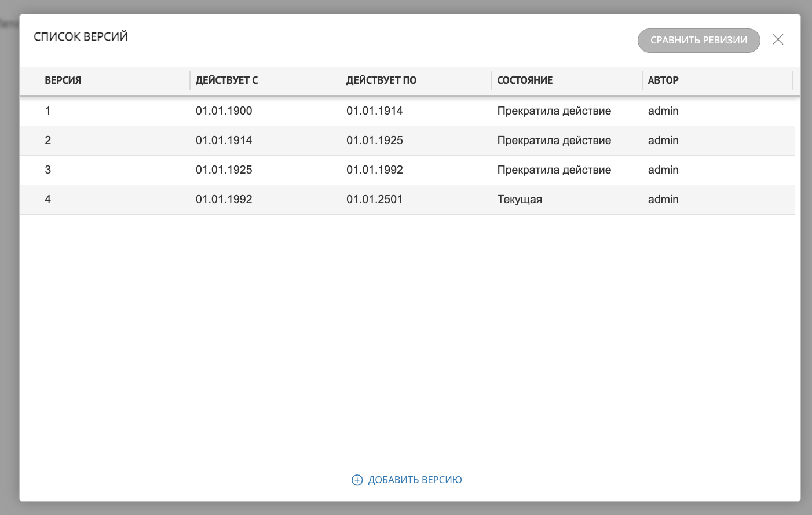The image size is (812, 515).
Task: Click the 01.01.1900 start date cell
Action: tap(224, 111)
